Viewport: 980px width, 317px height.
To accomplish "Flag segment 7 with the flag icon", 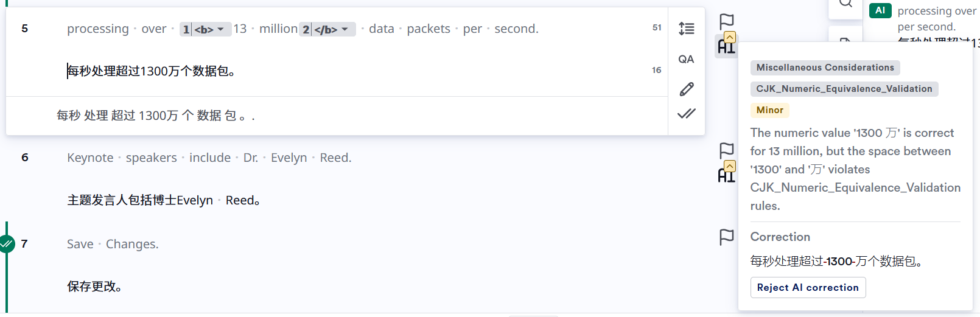I will point(726,237).
